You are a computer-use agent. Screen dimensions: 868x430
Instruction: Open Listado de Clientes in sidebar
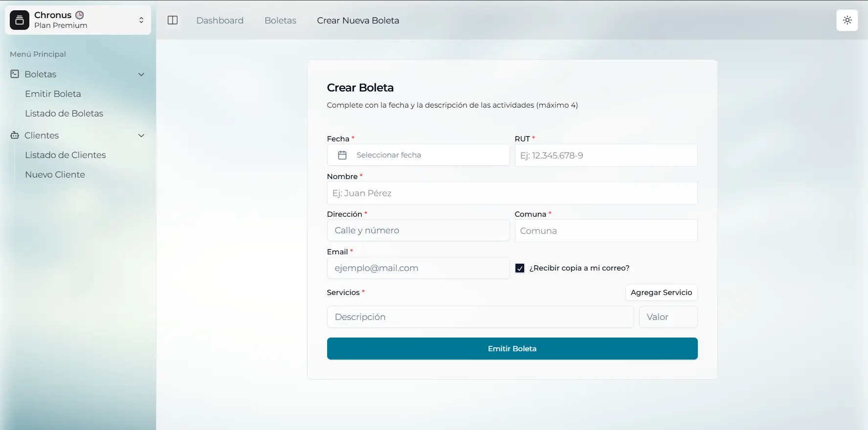(65, 155)
